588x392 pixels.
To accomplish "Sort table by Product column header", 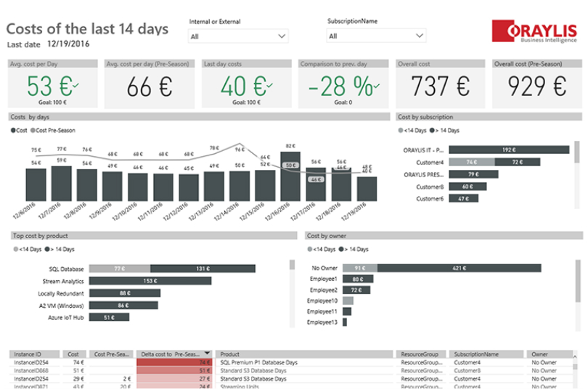I will pyautogui.click(x=304, y=354).
